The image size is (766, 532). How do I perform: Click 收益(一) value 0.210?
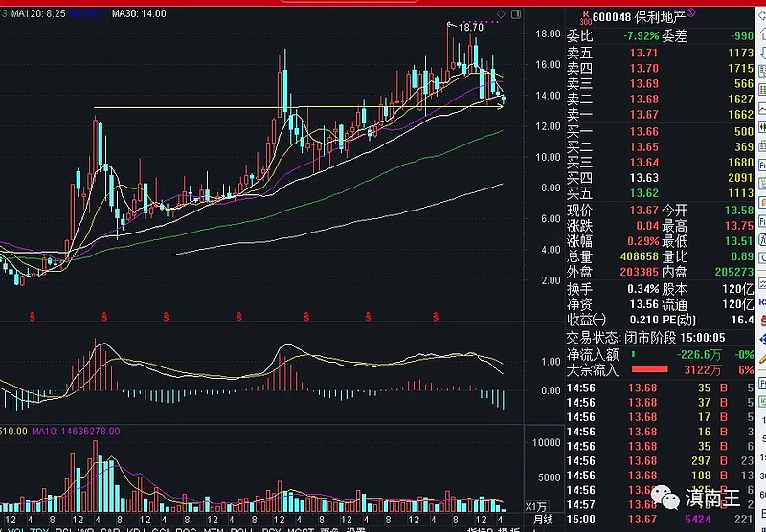(x=643, y=321)
